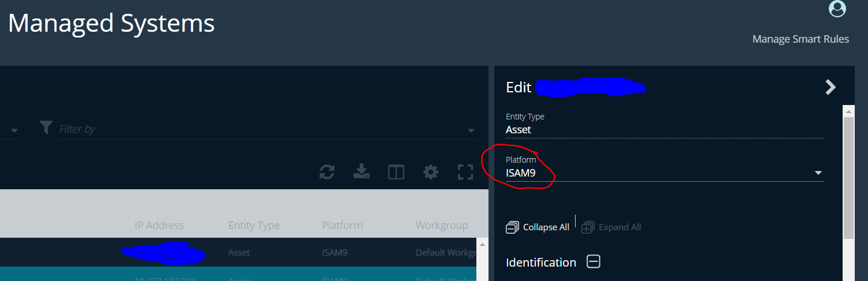
Task: Open the column chooser icon
Action: [x=396, y=172]
